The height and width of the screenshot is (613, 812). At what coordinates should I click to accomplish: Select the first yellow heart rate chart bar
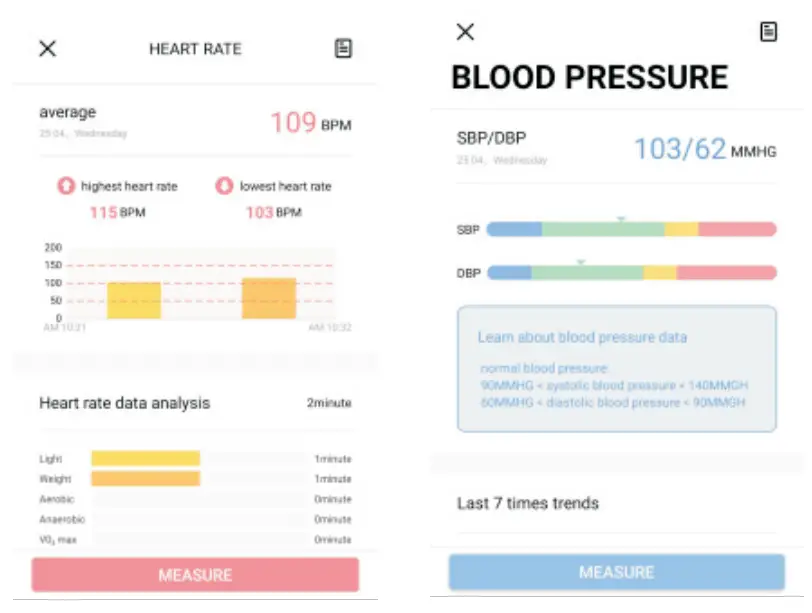click(134, 300)
